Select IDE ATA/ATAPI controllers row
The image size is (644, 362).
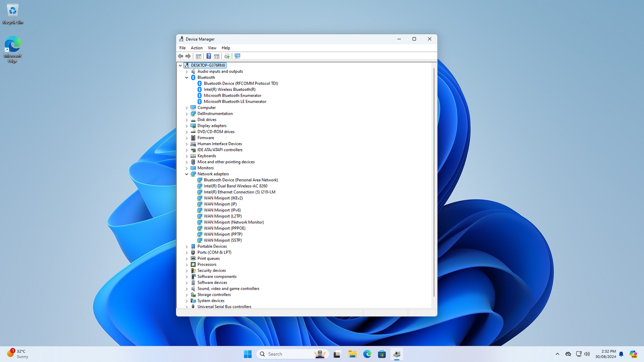pos(220,150)
